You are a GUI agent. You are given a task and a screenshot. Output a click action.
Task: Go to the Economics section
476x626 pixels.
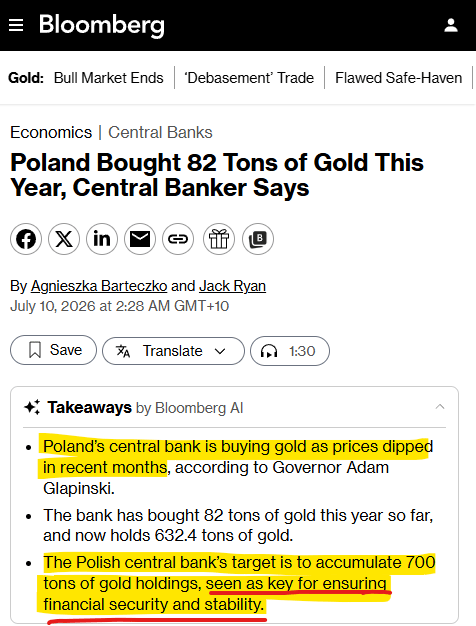51,133
